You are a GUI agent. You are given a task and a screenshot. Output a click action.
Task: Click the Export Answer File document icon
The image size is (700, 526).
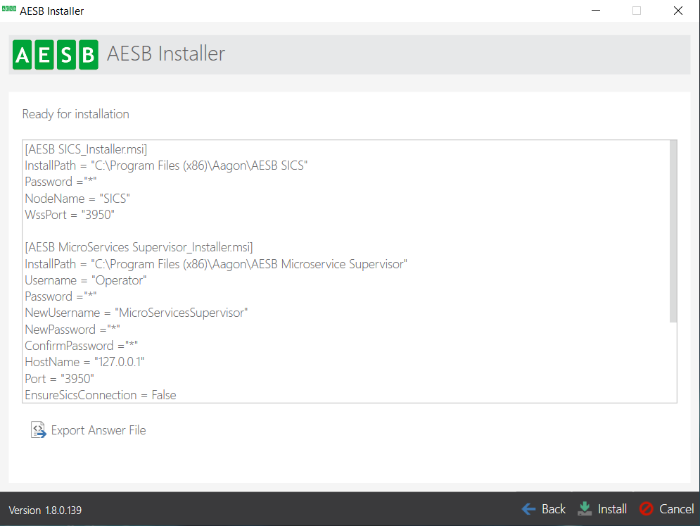click(x=38, y=430)
